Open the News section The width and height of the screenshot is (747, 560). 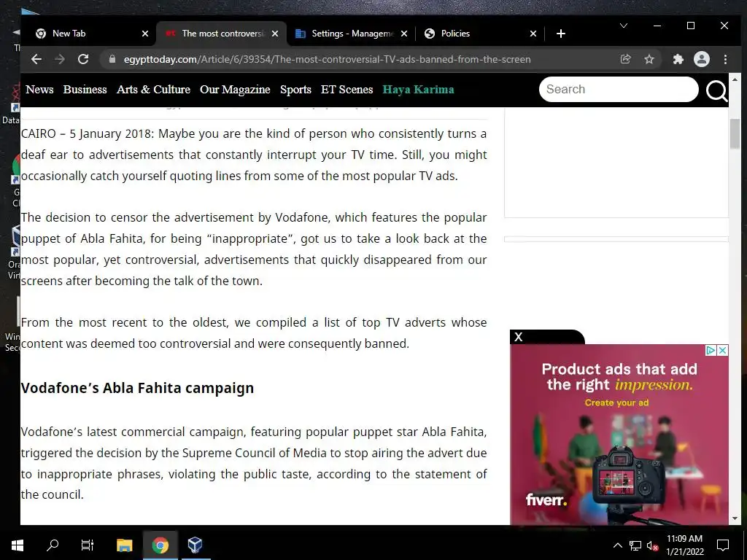(39, 90)
